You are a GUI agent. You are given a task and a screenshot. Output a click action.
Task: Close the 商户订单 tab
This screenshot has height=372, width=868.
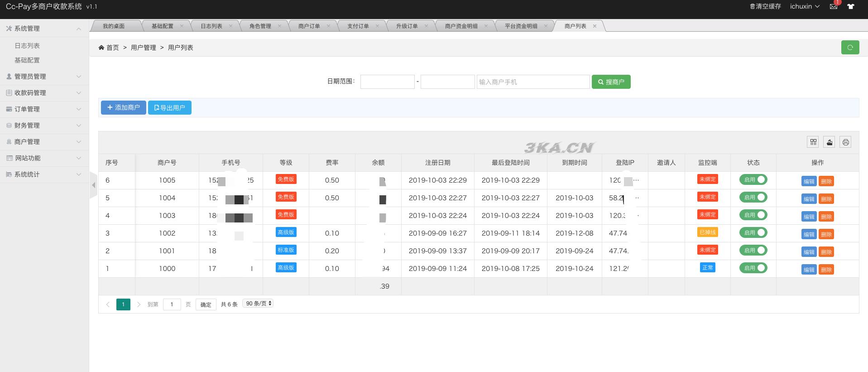tap(328, 26)
